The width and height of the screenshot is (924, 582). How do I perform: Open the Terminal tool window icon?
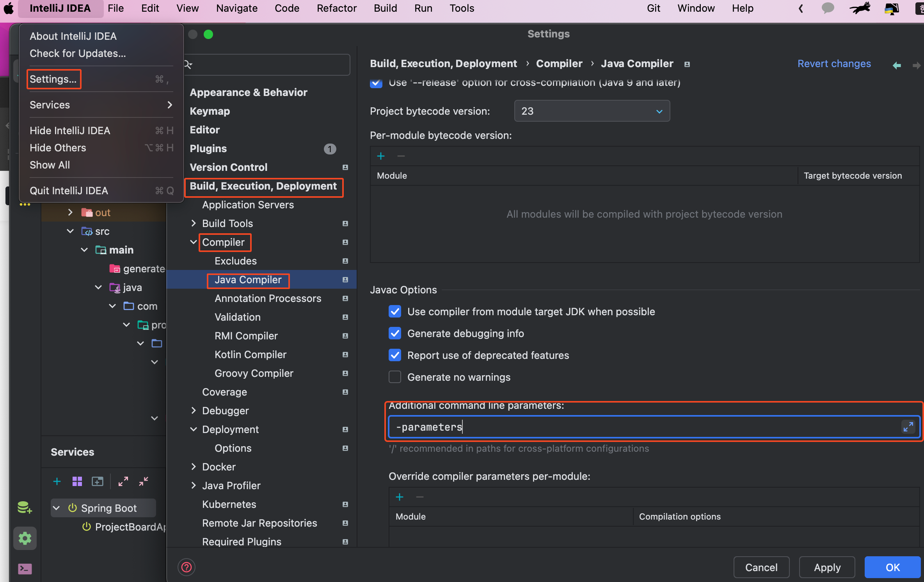pos(25,568)
